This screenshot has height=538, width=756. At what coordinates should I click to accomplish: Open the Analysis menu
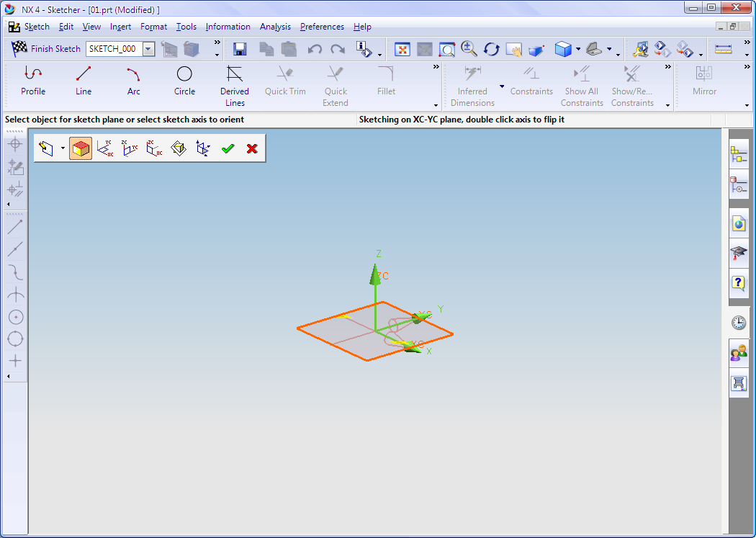(x=275, y=27)
